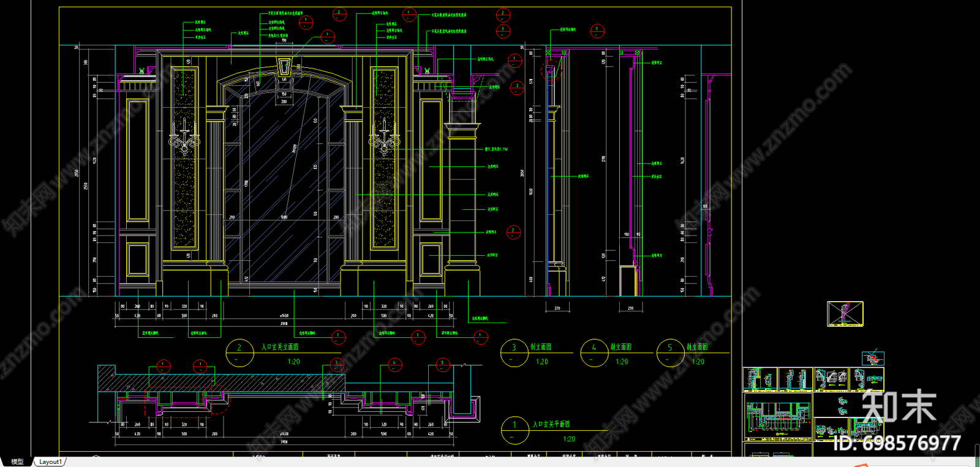The width and height of the screenshot is (980, 467).
Task: Pick the title bubble numbered 5
Action: [x=671, y=353]
